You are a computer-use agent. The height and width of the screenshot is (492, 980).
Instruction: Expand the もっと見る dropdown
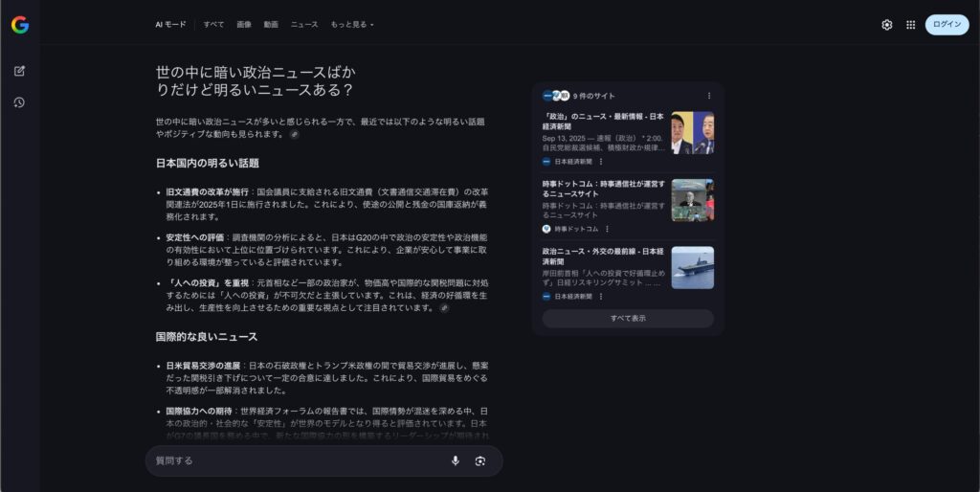(352, 25)
